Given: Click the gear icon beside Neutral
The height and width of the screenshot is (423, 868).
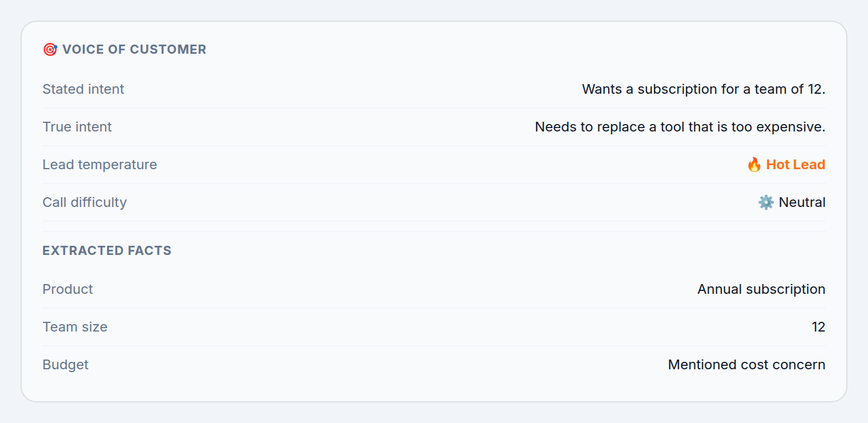Looking at the screenshot, I should click(x=766, y=202).
